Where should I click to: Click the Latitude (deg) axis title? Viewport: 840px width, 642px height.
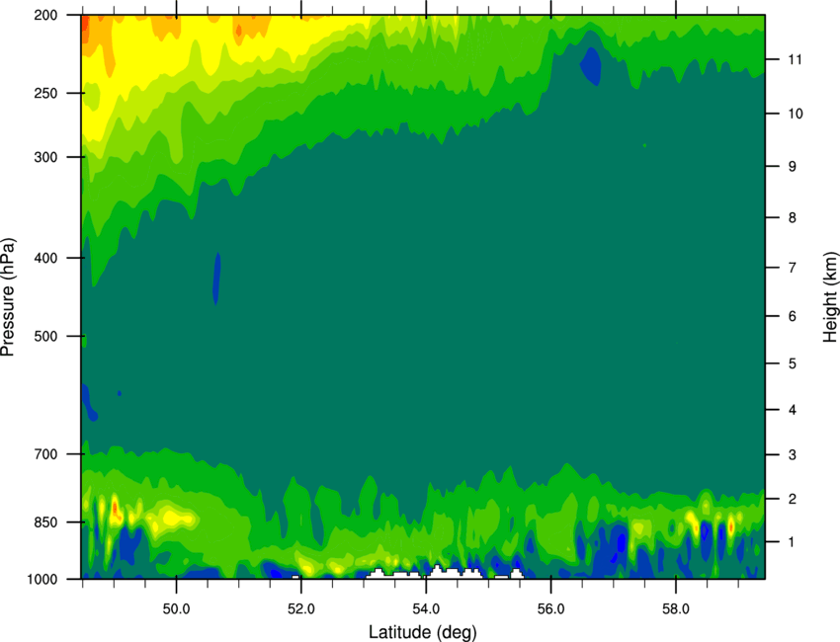pos(422,632)
